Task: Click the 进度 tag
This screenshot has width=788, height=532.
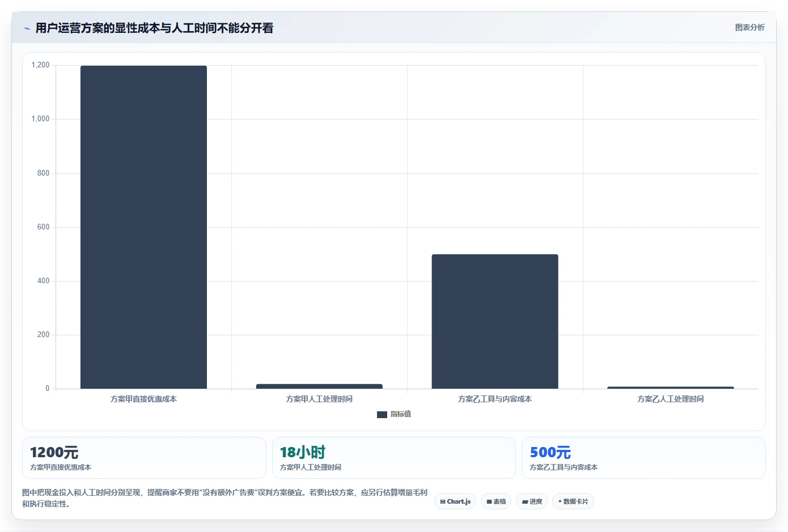Action: [x=532, y=501]
